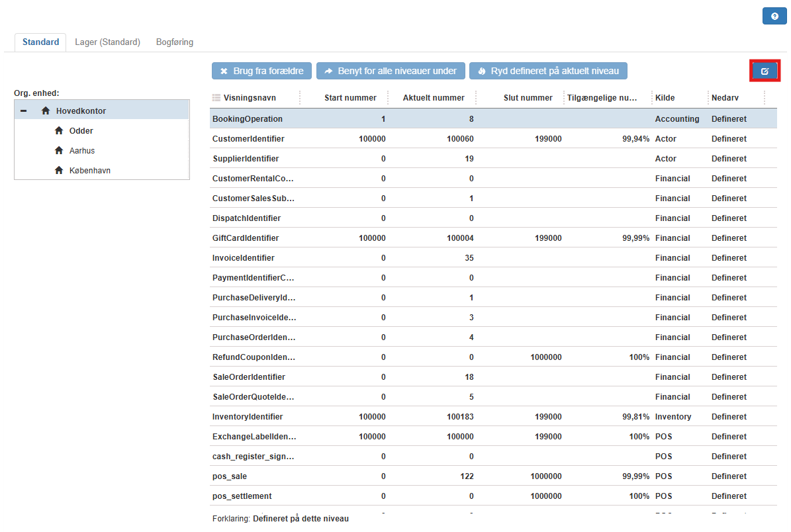This screenshot has width=791, height=532.
Task: Click the house icon beside Odder
Action: 59,130
